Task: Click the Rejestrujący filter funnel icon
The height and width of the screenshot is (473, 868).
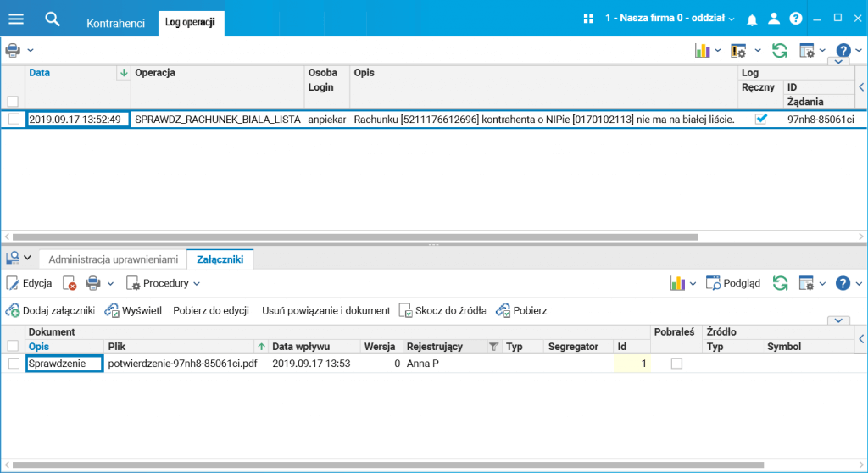Action: 493,347
